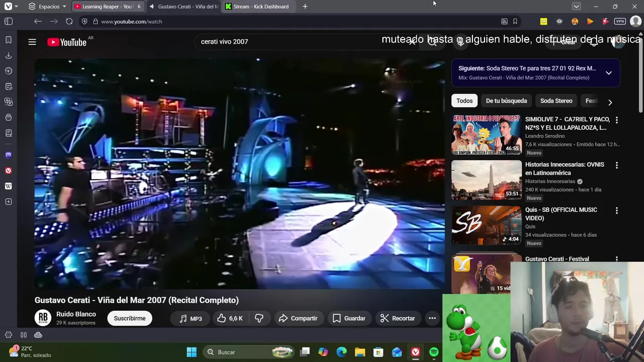Open the Mastodon web panel

[9, 155]
